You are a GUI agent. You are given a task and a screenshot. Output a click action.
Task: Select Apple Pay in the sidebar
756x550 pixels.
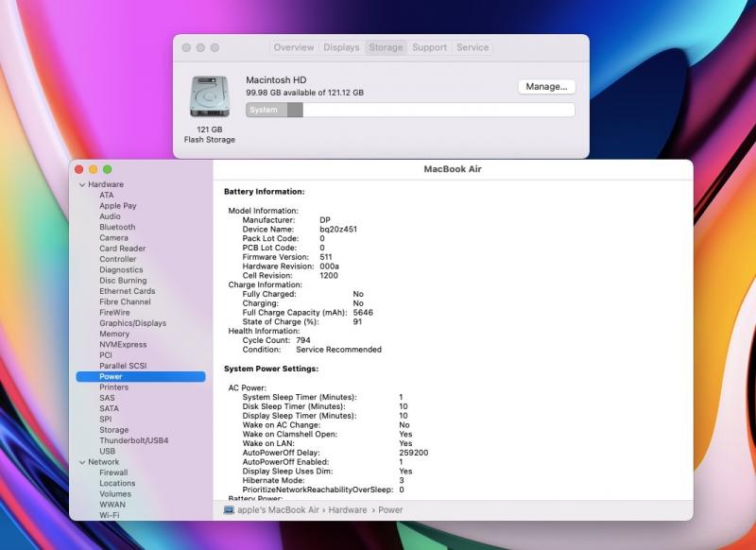point(117,206)
